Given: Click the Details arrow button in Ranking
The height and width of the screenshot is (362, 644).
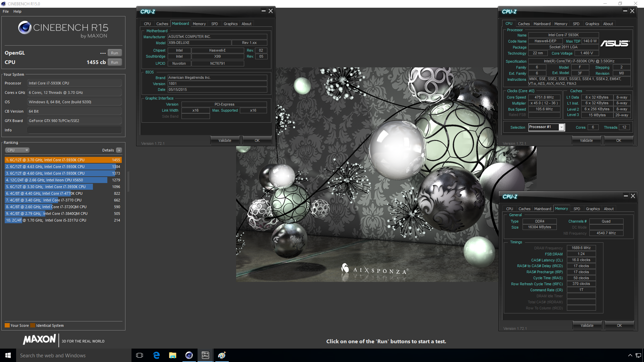Looking at the screenshot, I should point(119,150).
